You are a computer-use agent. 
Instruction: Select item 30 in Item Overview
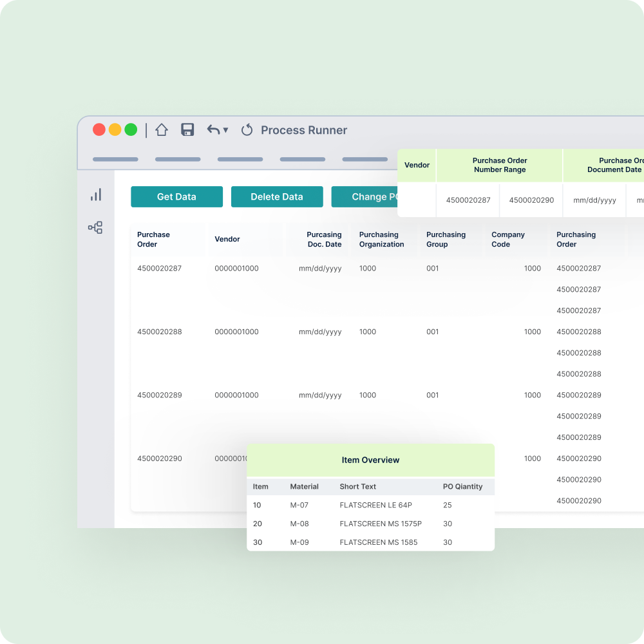click(x=258, y=542)
